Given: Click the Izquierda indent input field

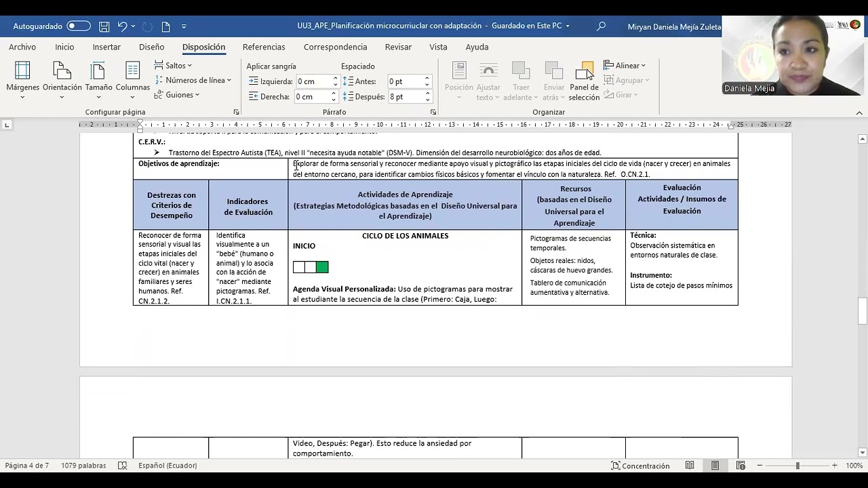Looking at the screenshot, I should pyautogui.click(x=313, y=81).
